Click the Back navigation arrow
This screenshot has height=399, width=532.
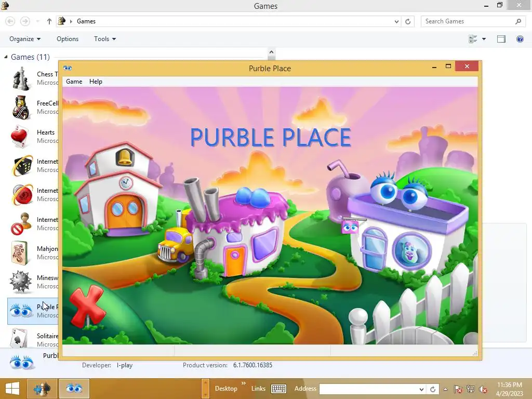coord(10,21)
